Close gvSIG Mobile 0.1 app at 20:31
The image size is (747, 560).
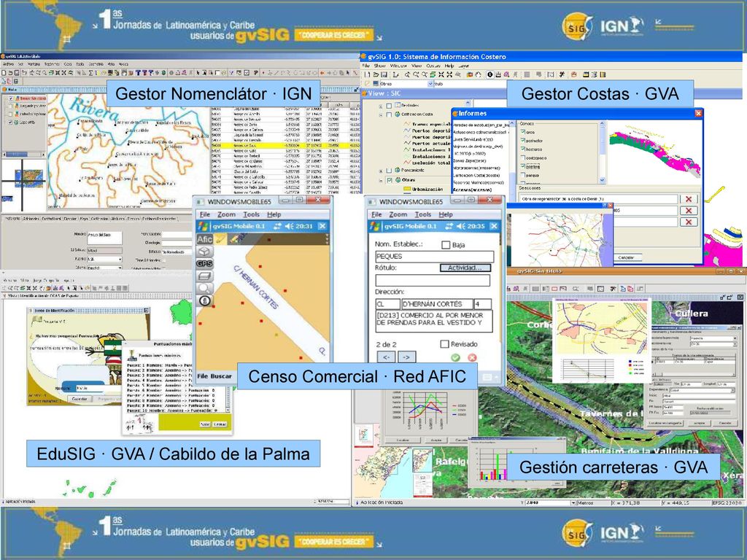point(322,226)
